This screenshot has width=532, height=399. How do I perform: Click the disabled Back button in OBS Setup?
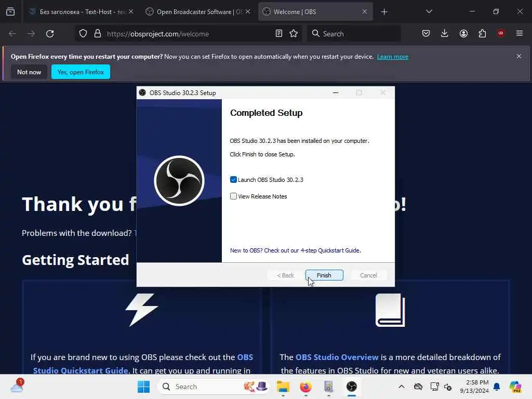[x=285, y=275]
